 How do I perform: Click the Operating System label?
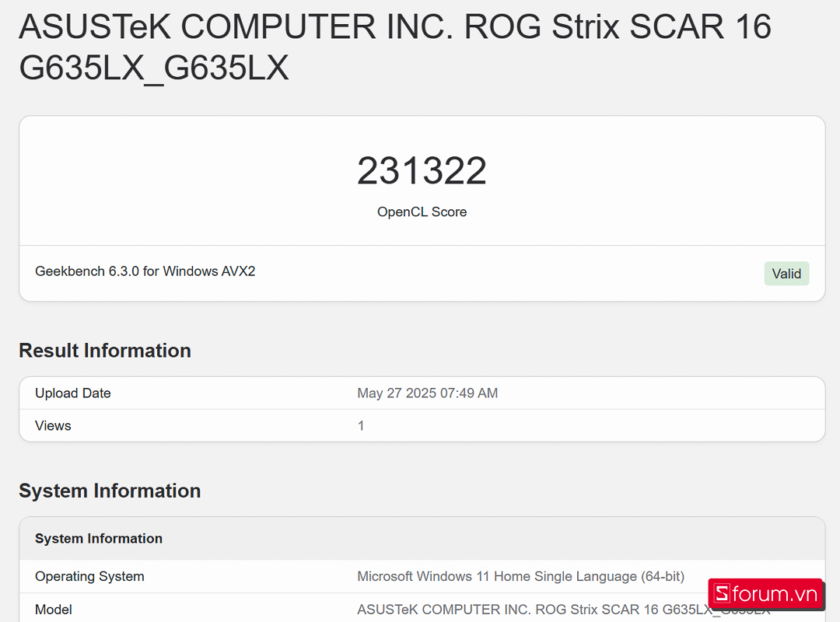pos(90,576)
